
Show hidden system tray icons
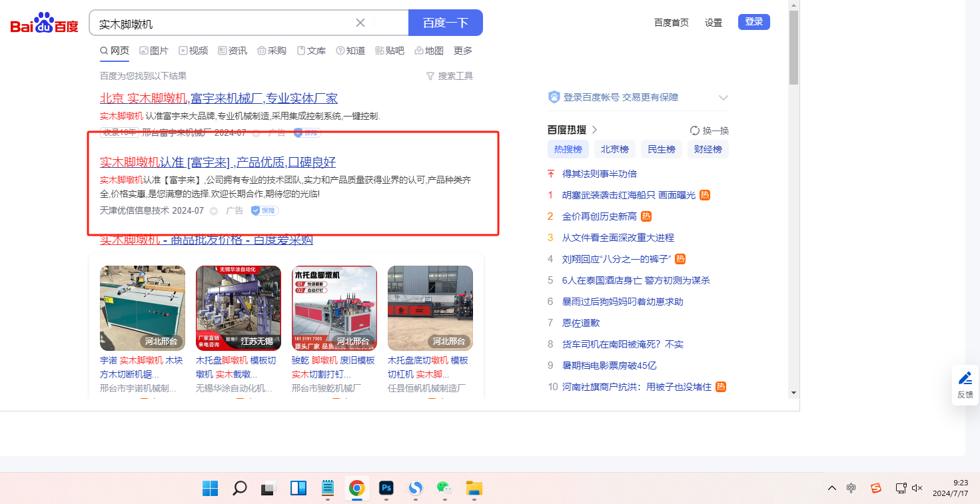pyautogui.click(x=831, y=488)
